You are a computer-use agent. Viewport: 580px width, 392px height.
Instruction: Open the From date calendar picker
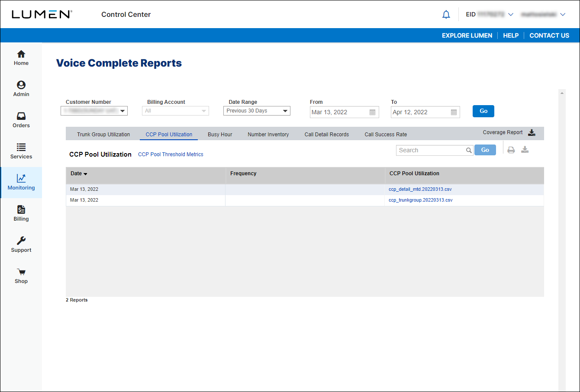[372, 112]
